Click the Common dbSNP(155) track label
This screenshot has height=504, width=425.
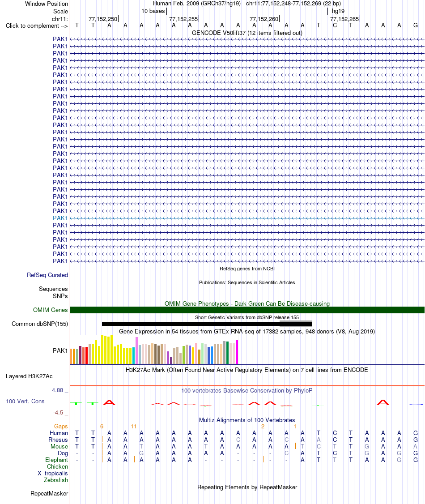click(x=40, y=324)
